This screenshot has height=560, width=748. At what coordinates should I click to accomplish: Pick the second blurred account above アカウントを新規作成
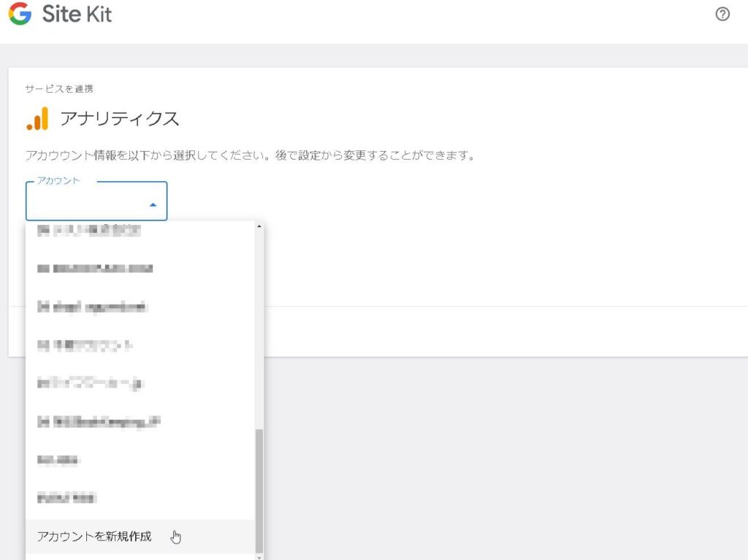(58, 460)
